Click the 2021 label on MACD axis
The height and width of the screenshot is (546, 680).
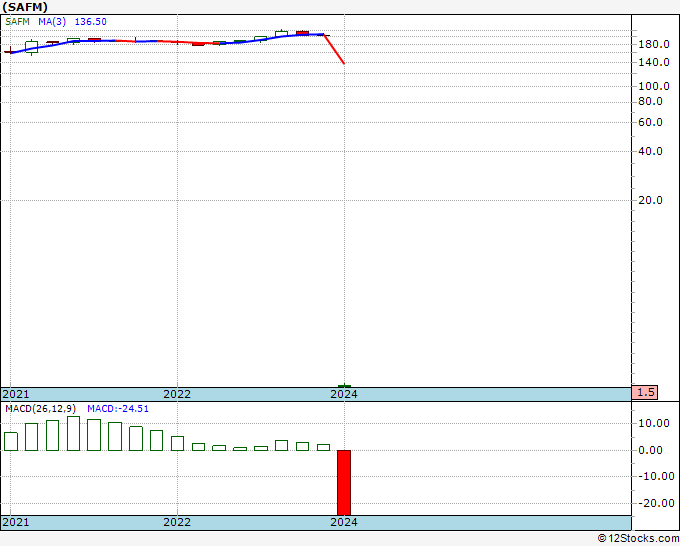click(x=16, y=522)
